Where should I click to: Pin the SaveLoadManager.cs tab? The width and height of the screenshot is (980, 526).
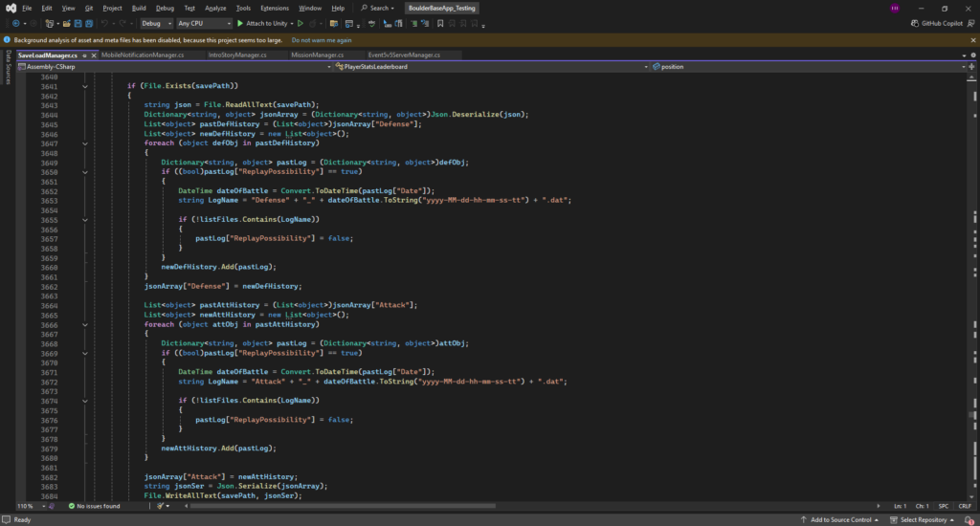(84, 55)
